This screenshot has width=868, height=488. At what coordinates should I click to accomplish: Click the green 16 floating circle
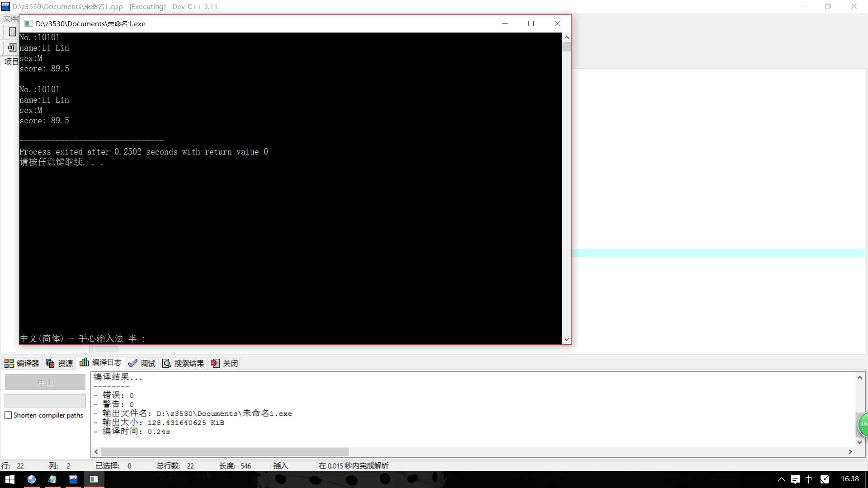[x=863, y=424]
